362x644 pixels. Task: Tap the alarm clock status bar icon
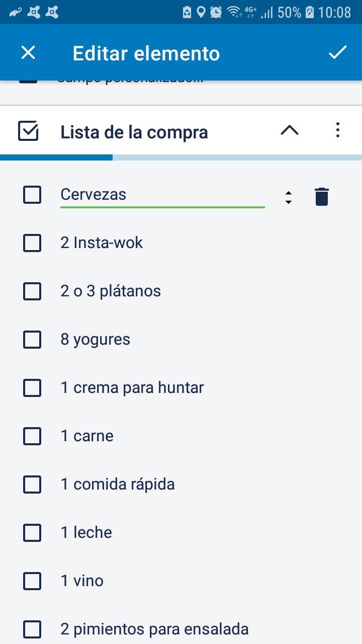tap(216, 12)
